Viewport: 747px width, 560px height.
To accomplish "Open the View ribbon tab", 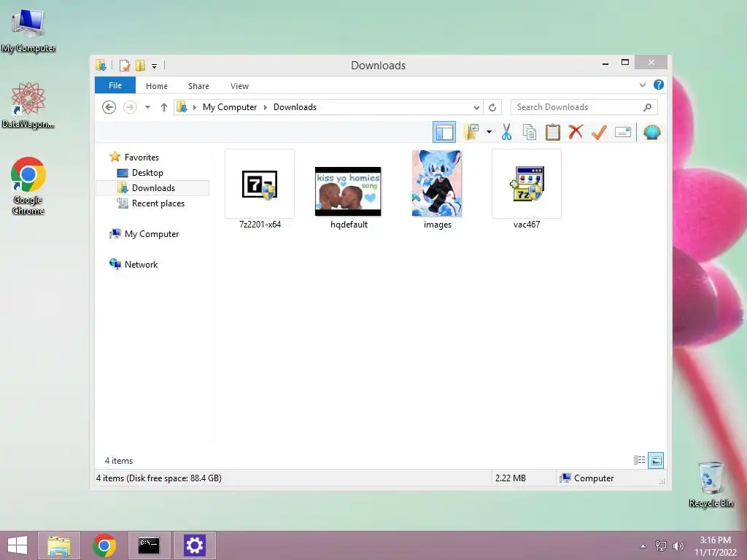I will [239, 86].
